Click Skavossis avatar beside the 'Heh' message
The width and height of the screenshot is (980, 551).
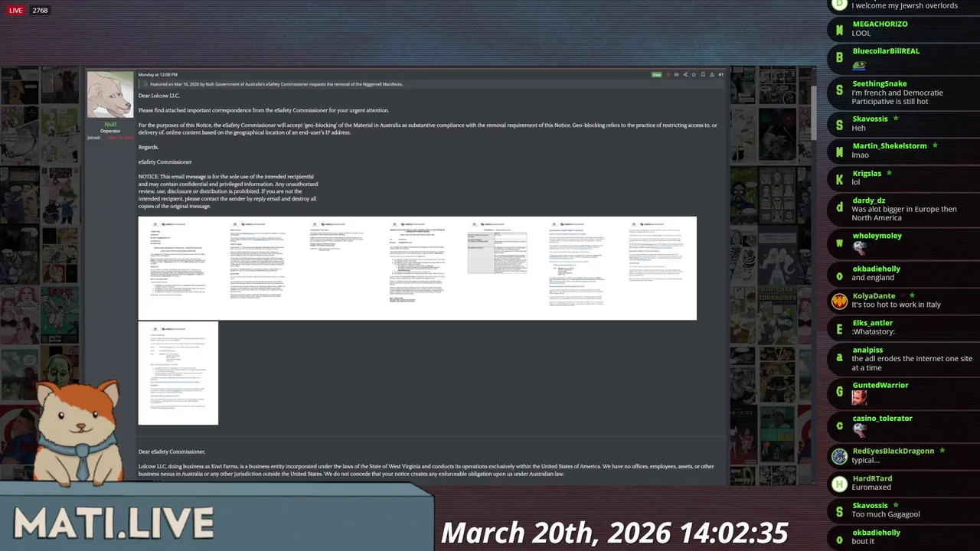[x=839, y=125]
